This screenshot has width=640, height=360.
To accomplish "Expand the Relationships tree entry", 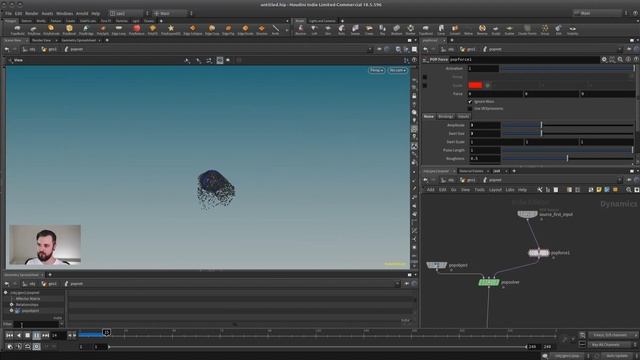I will point(11,304).
